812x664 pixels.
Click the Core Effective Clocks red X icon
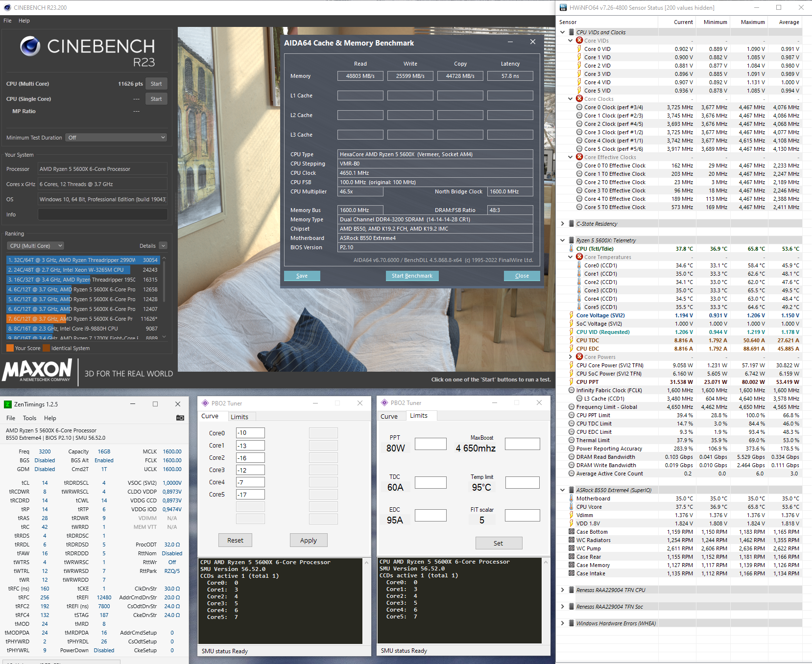pos(579,157)
